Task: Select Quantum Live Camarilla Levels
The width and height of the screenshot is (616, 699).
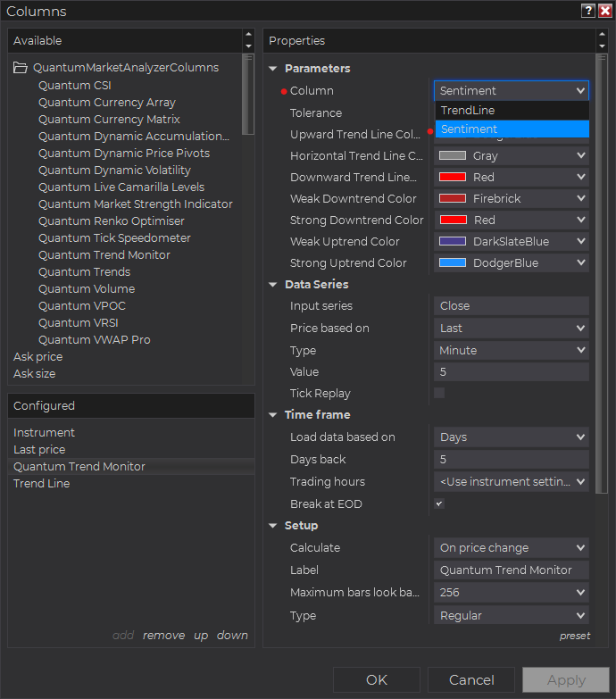Action: pyautogui.click(x=121, y=187)
